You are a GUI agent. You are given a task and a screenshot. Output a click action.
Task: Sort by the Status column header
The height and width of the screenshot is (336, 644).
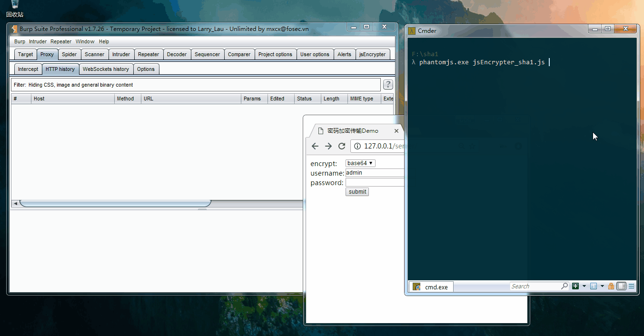click(x=307, y=99)
